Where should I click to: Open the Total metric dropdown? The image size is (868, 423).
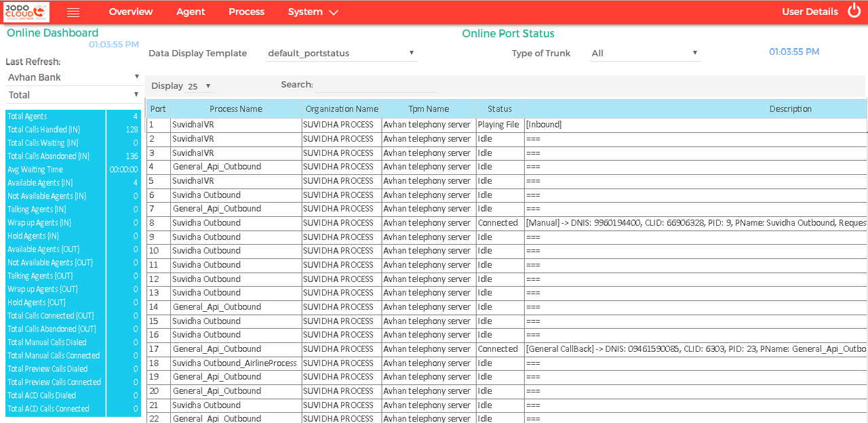click(x=73, y=95)
